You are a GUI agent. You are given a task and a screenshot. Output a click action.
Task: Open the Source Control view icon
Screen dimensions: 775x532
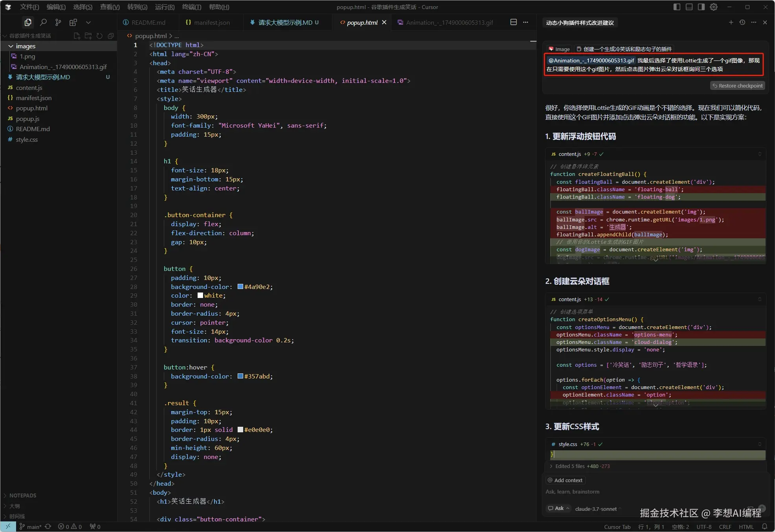[58, 22]
